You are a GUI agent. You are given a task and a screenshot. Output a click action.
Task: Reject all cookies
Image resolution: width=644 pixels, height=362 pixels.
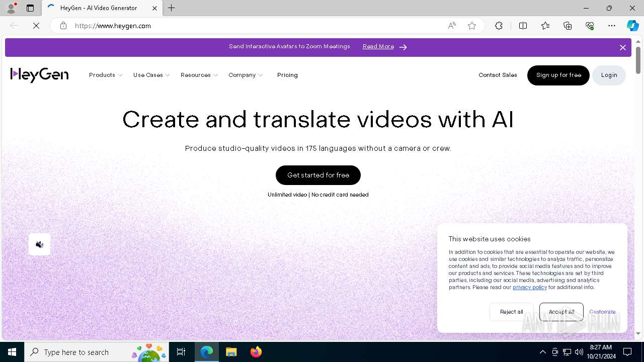[x=511, y=312]
